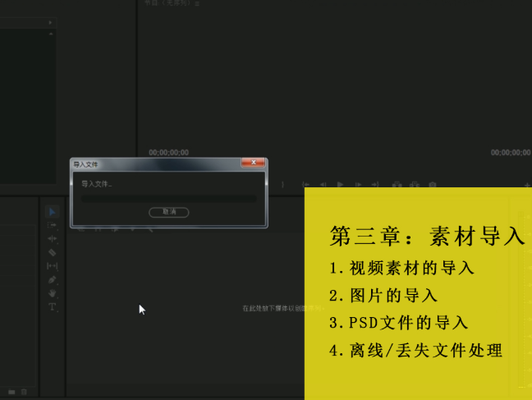Select the Selection arrow tool
Screen dimensions: 532x400
tap(52, 212)
